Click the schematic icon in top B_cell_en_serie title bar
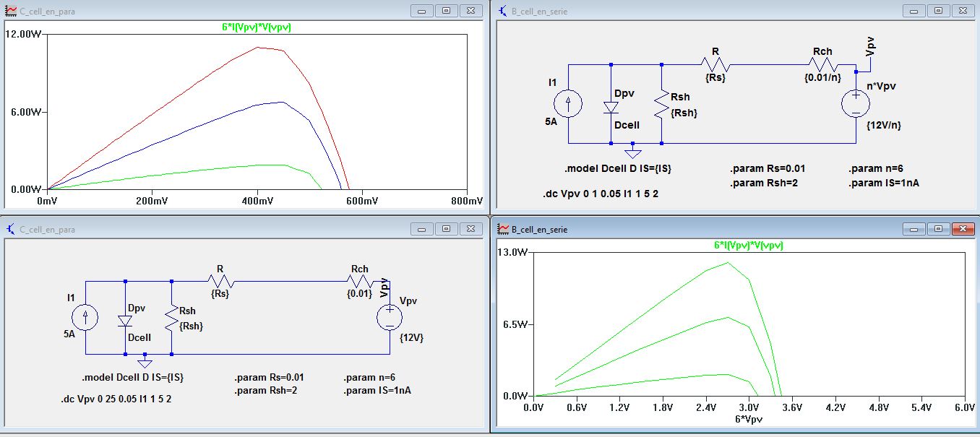The height and width of the screenshot is (437, 980). click(502, 11)
